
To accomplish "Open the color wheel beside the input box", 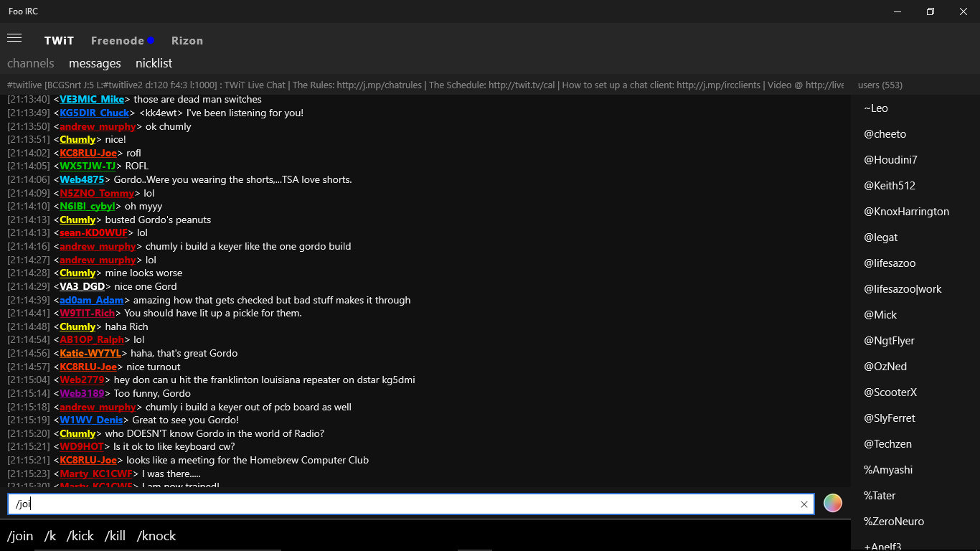I will 832,503.
